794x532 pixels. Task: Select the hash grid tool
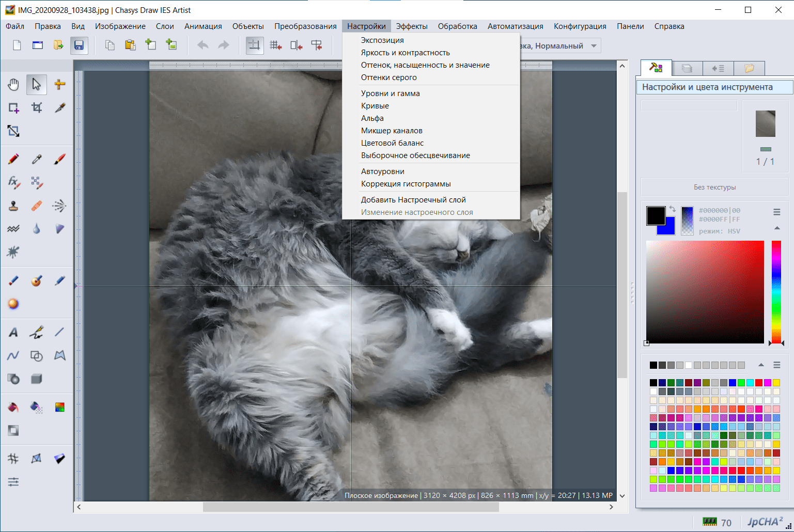13,459
